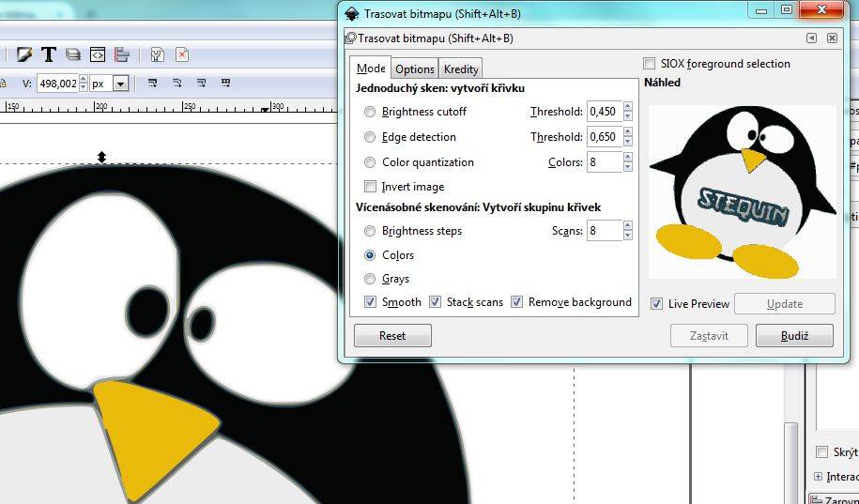The height and width of the screenshot is (504, 859).
Task: Increase Edge detection threshold with up arrow
Action: (x=628, y=132)
